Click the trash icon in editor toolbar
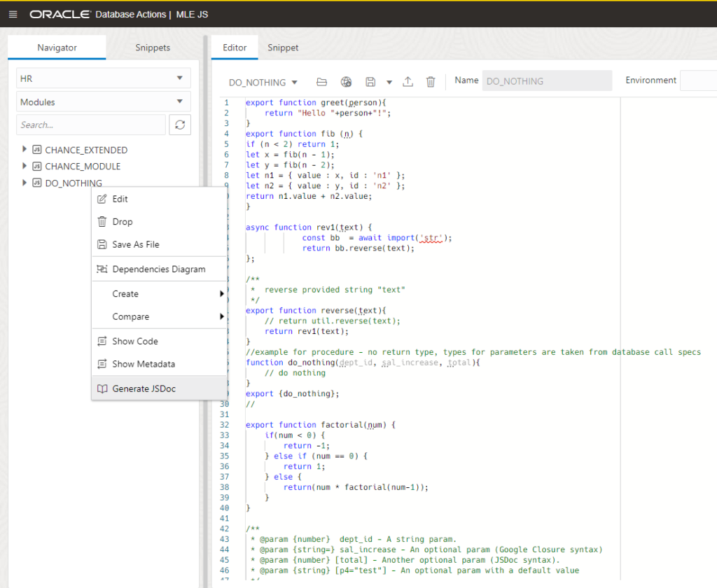The height and width of the screenshot is (588, 717). point(431,82)
